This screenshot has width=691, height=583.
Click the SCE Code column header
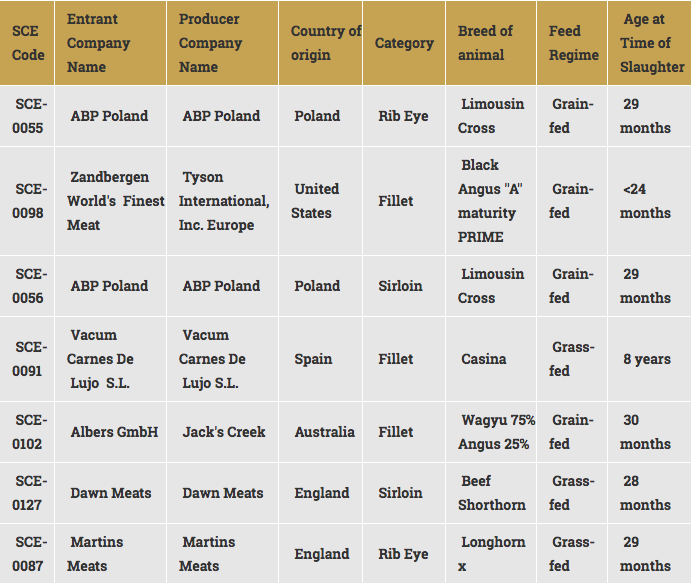click(x=28, y=43)
